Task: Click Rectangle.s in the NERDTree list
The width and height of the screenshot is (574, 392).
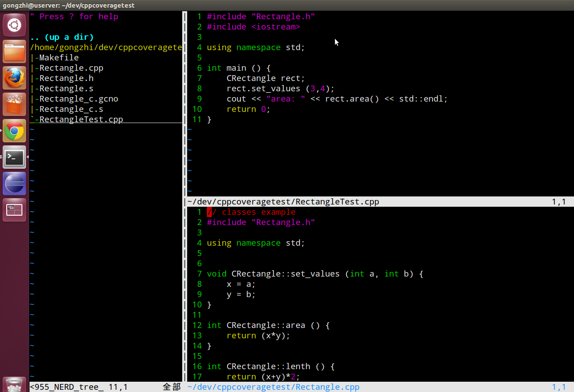Action: click(x=66, y=89)
